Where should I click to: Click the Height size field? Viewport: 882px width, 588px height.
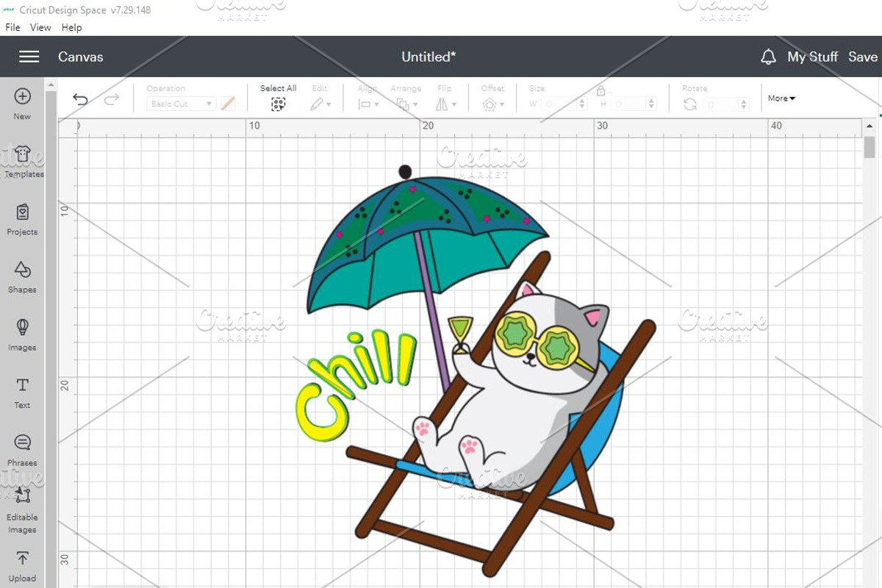pyautogui.click(x=628, y=104)
